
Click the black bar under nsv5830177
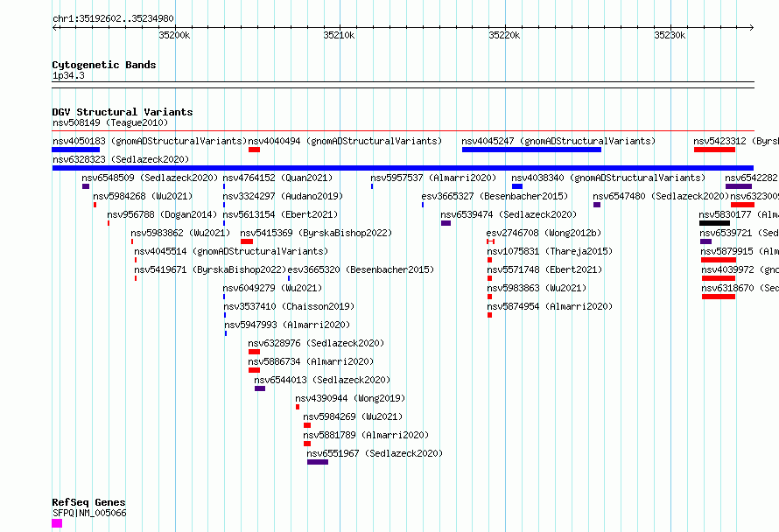click(714, 223)
